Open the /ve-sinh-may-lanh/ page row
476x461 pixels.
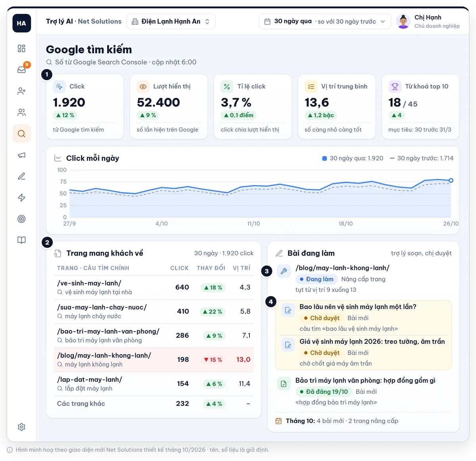point(154,287)
